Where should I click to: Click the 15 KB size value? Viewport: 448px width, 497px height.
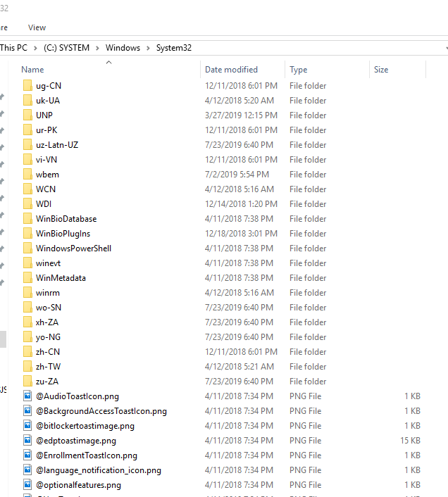[410, 441]
